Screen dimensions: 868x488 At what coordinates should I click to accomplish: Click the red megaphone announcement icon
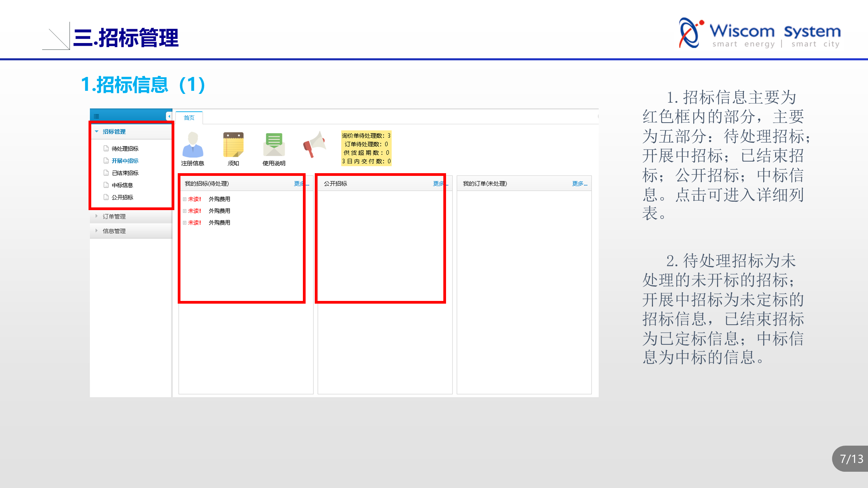point(314,145)
